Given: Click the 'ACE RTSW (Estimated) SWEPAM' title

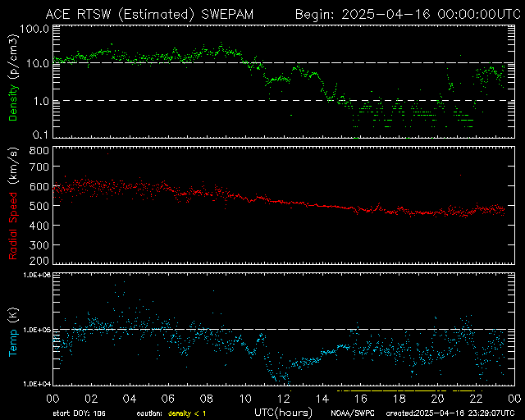Looking at the screenshot, I should point(149,15).
